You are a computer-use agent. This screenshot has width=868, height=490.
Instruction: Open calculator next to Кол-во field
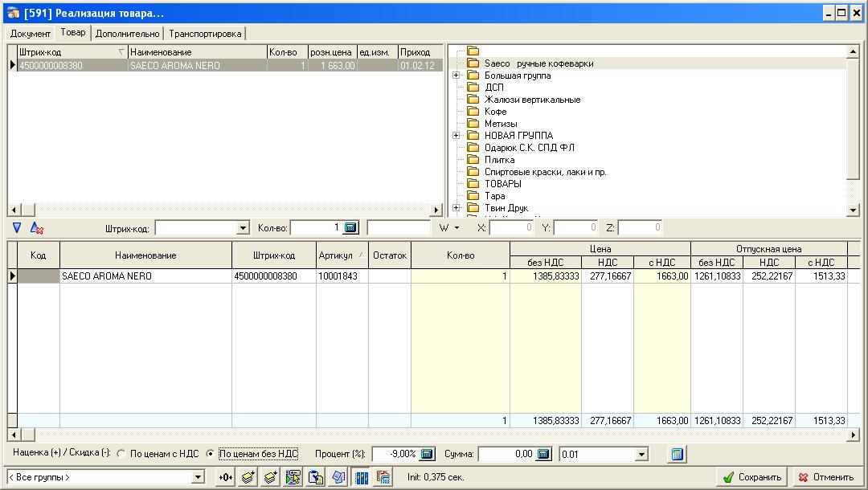(350, 228)
